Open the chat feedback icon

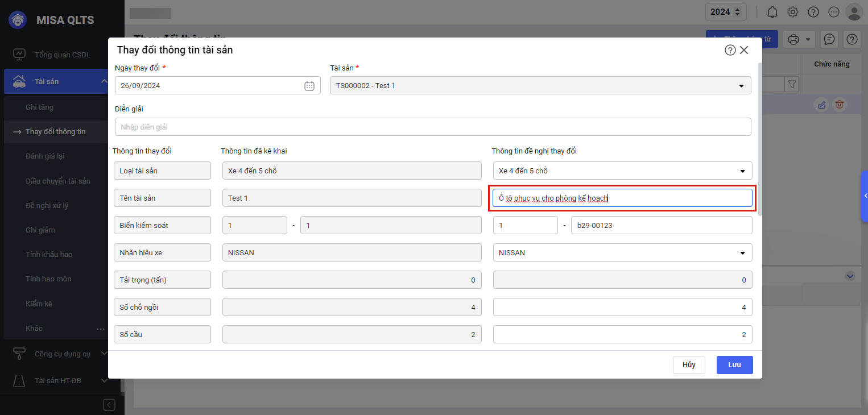tap(829, 39)
